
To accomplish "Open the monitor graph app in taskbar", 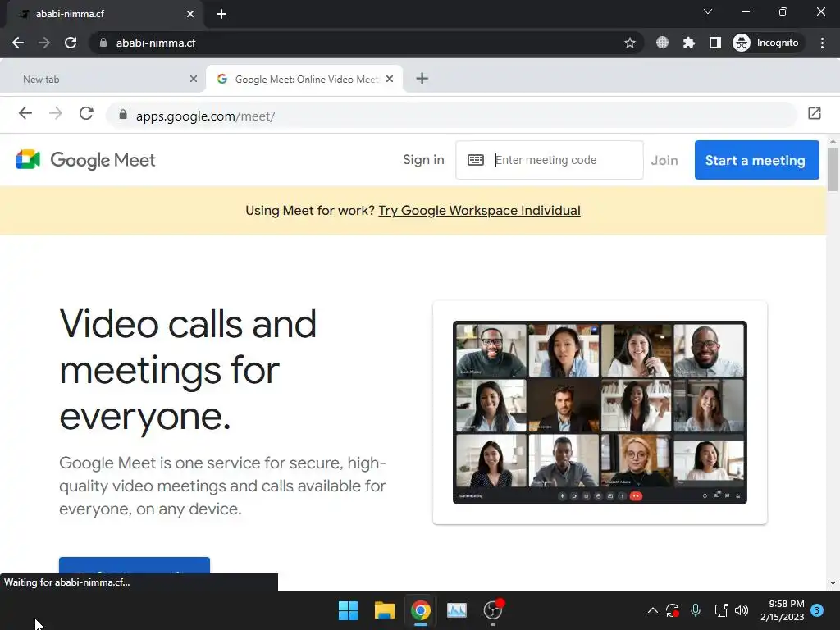I will click(456, 610).
